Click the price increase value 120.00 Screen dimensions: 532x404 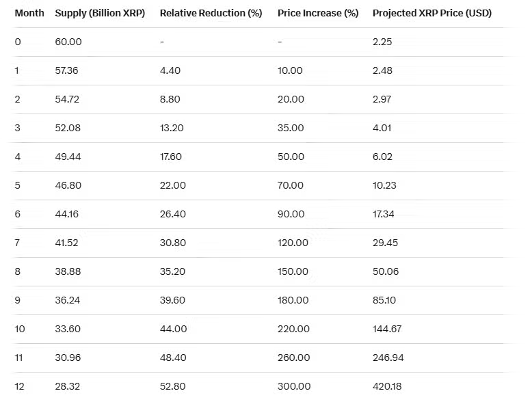tap(293, 243)
